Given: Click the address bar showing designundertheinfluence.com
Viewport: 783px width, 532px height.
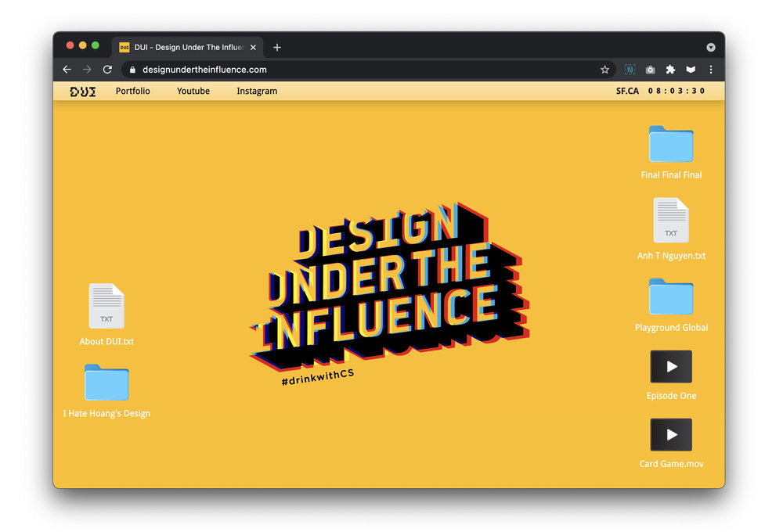Looking at the screenshot, I should click(x=369, y=70).
